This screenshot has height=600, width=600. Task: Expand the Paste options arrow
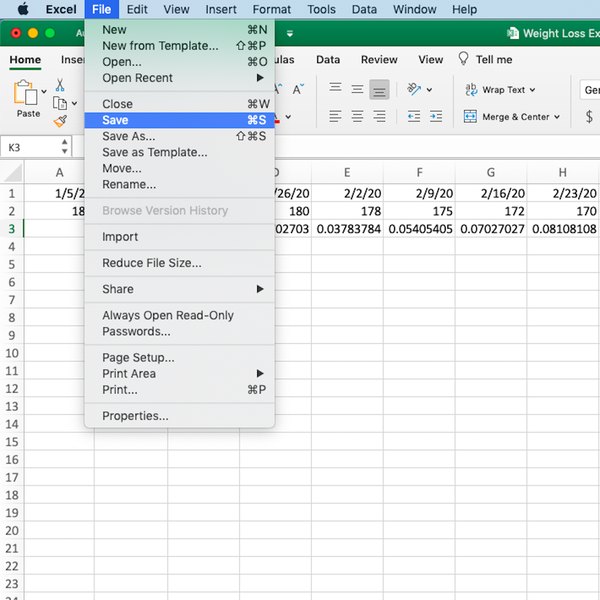click(44, 91)
